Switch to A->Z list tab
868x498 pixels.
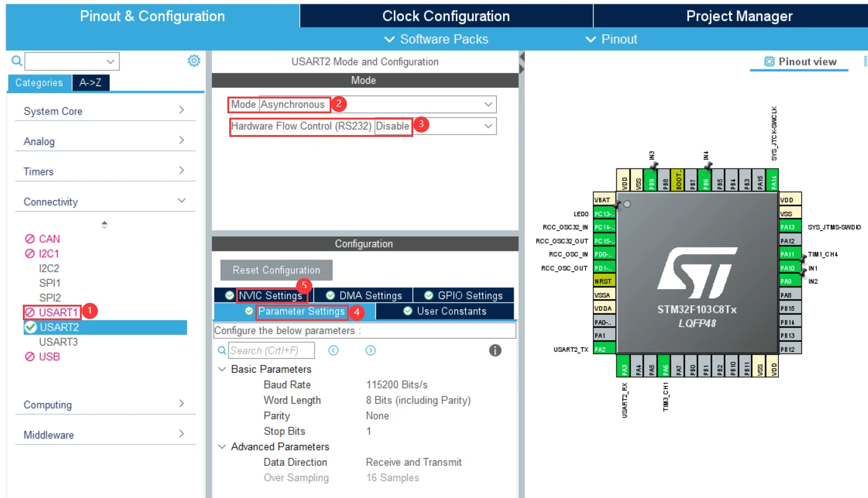90,83
